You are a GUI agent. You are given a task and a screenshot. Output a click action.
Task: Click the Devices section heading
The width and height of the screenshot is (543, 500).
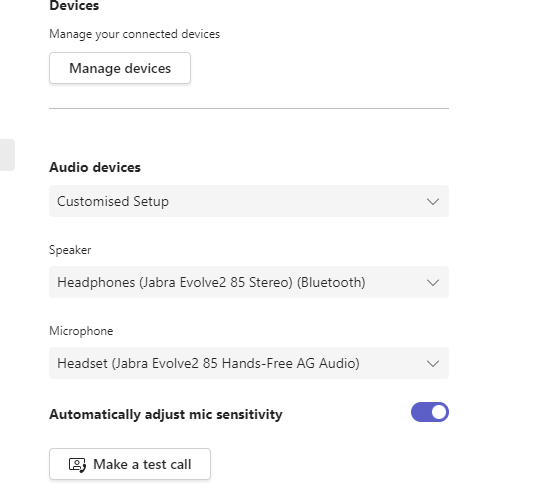74,6
